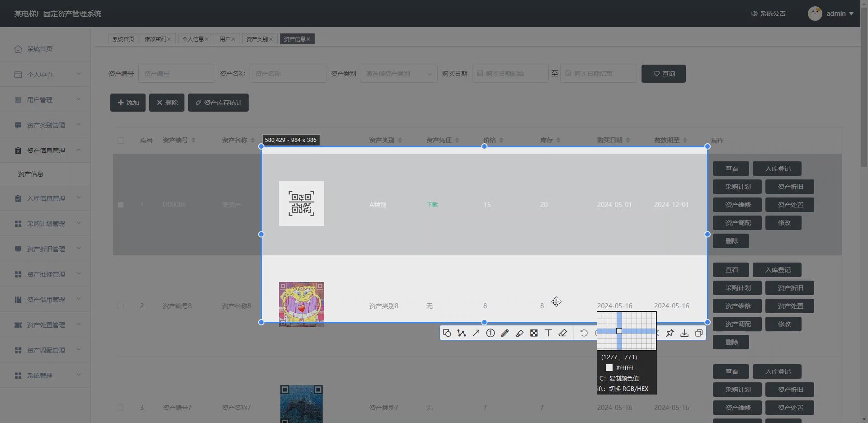This screenshot has height=423, width=868.
Task: Click the 添加 button
Action: tap(128, 103)
